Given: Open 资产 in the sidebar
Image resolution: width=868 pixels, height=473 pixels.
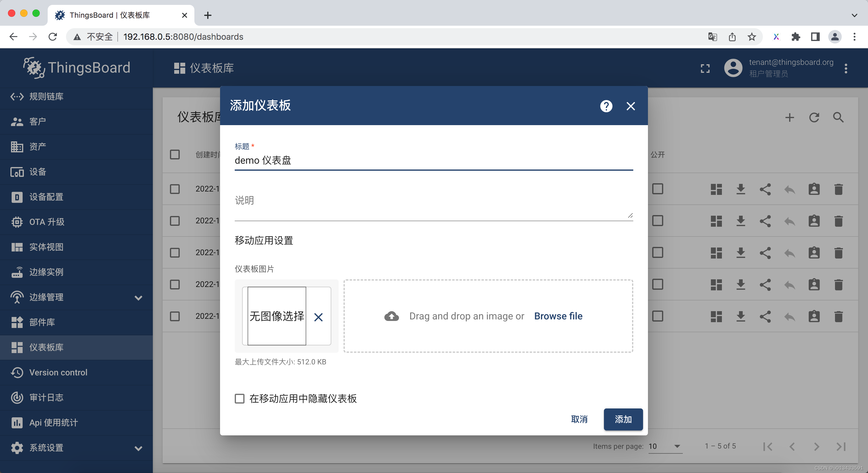Looking at the screenshot, I should (x=76, y=147).
